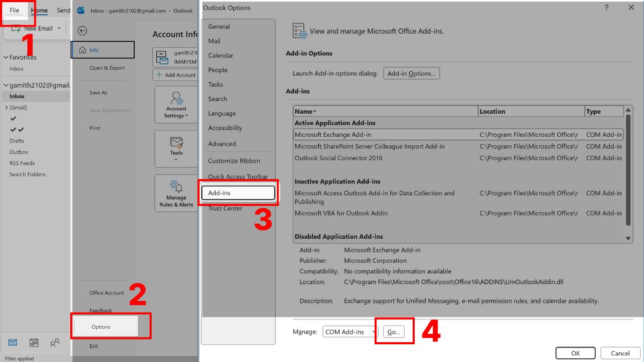644x362 pixels.
Task: Select Mail category in Outlook Options
Action: click(x=214, y=41)
